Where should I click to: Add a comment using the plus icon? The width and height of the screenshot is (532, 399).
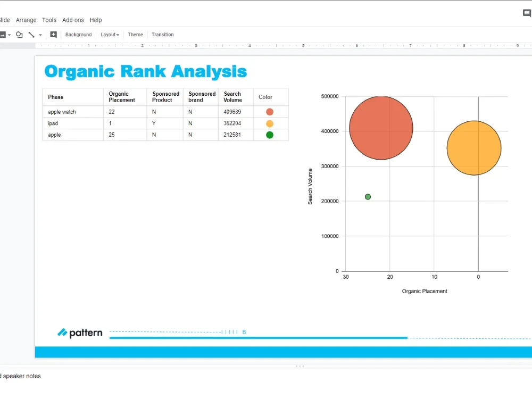click(x=53, y=35)
